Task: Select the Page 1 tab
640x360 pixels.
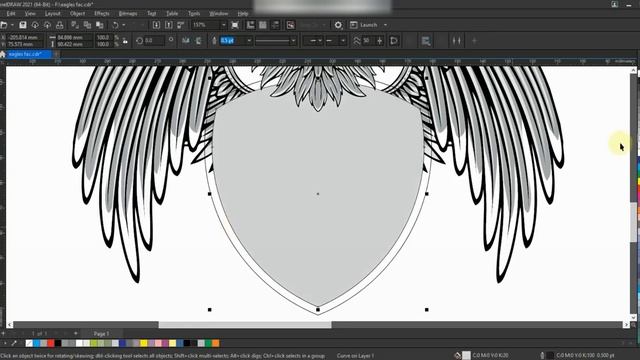Action: (x=101, y=334)
